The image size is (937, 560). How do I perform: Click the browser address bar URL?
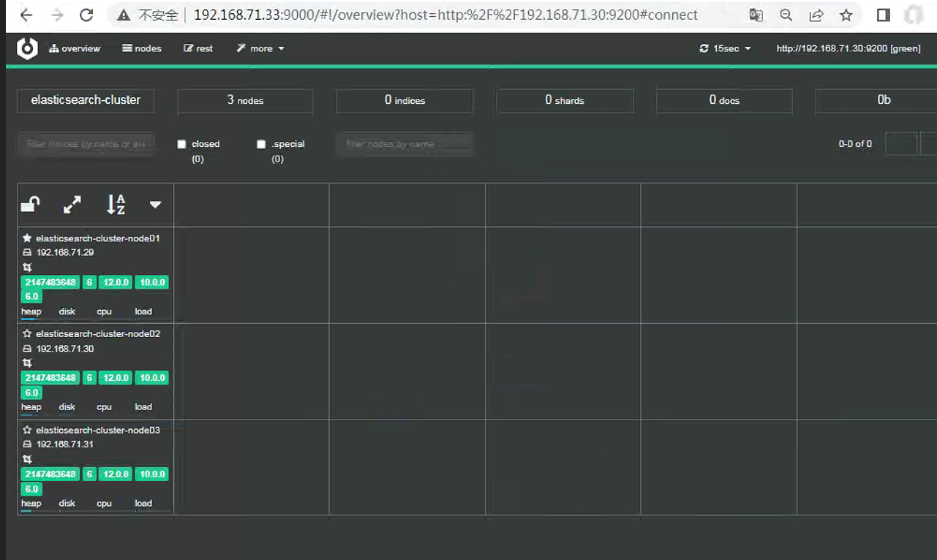tap(445, 15)
